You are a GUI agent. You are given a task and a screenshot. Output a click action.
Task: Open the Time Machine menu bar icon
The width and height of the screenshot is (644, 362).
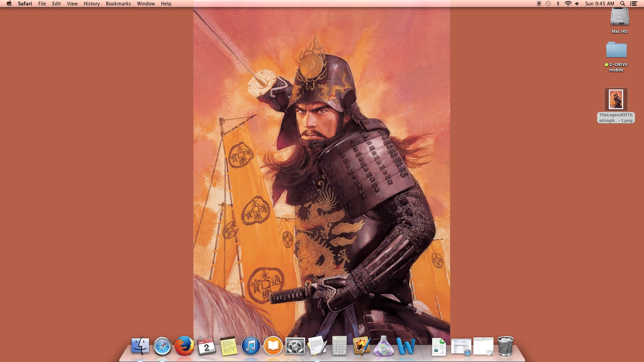[x=548, y=4]
